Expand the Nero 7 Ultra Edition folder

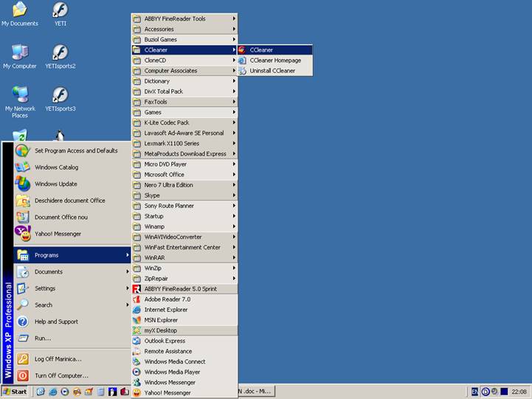168,185
